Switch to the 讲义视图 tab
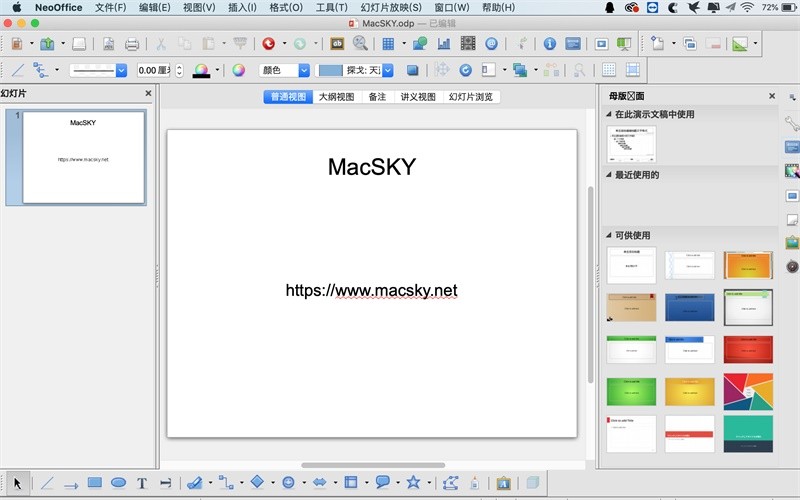This screenshot has width=800, height=500. (418, 97)
